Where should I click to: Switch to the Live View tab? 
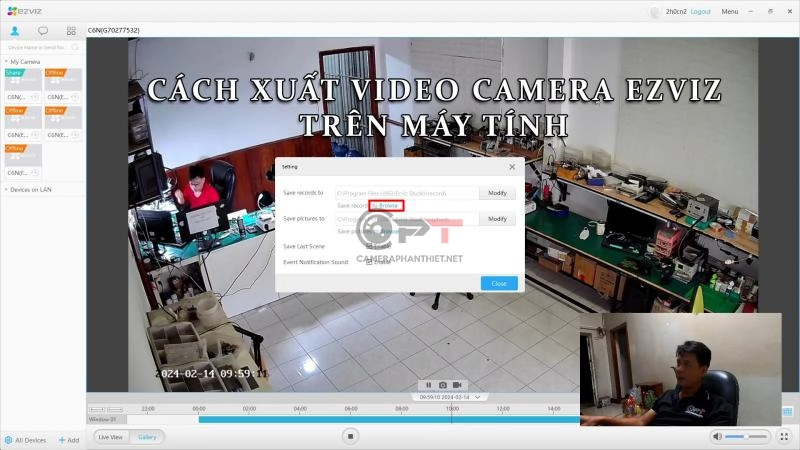(110, 437)
